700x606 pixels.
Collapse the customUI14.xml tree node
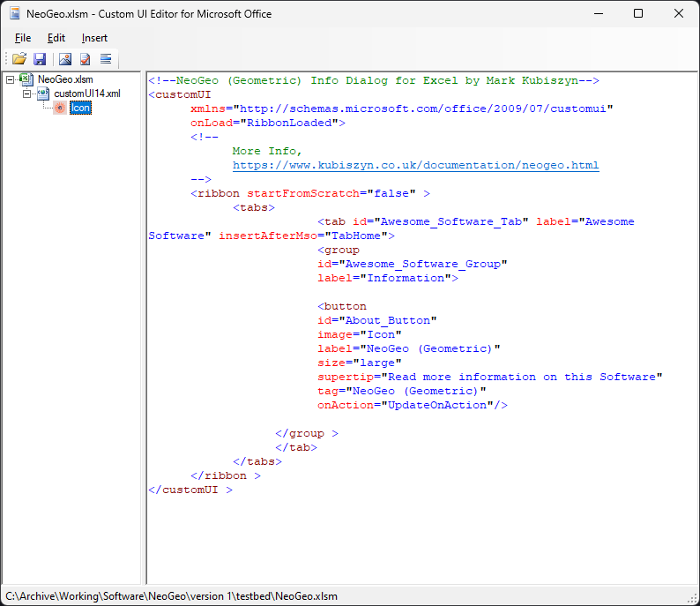tap(26, 94)
